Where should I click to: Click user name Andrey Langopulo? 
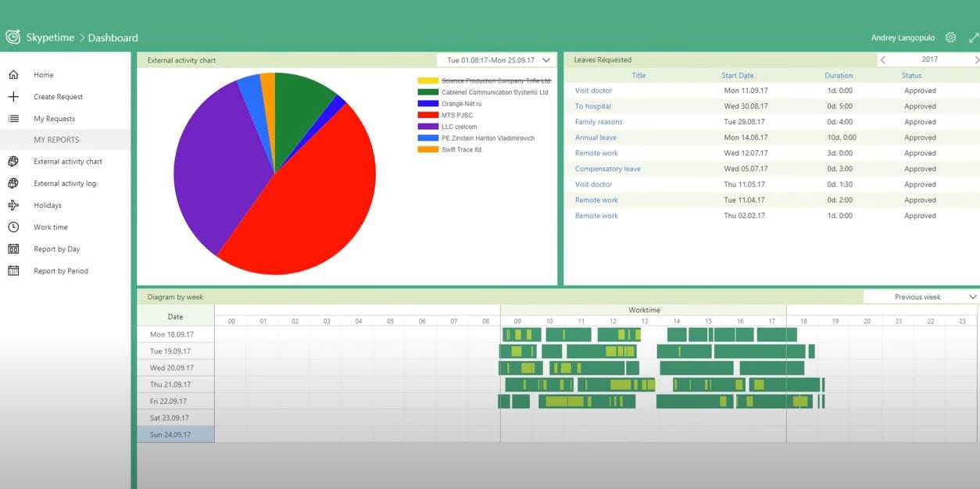(x=902, y=37)
